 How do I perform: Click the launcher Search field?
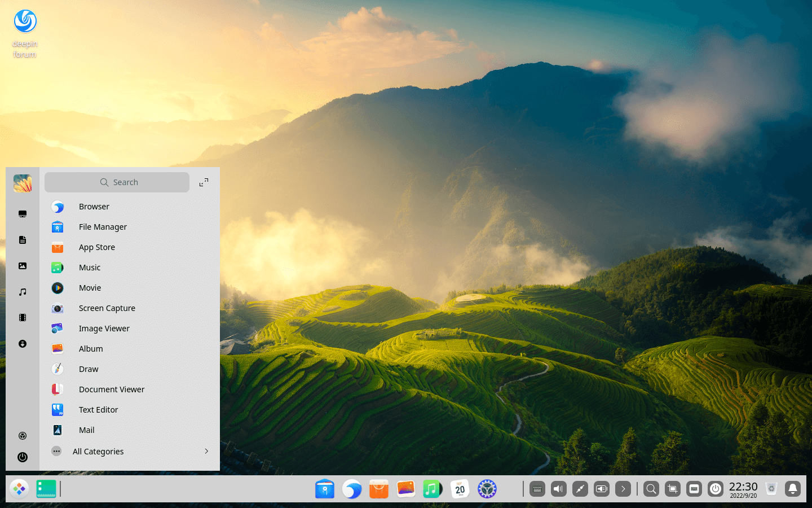117,182
